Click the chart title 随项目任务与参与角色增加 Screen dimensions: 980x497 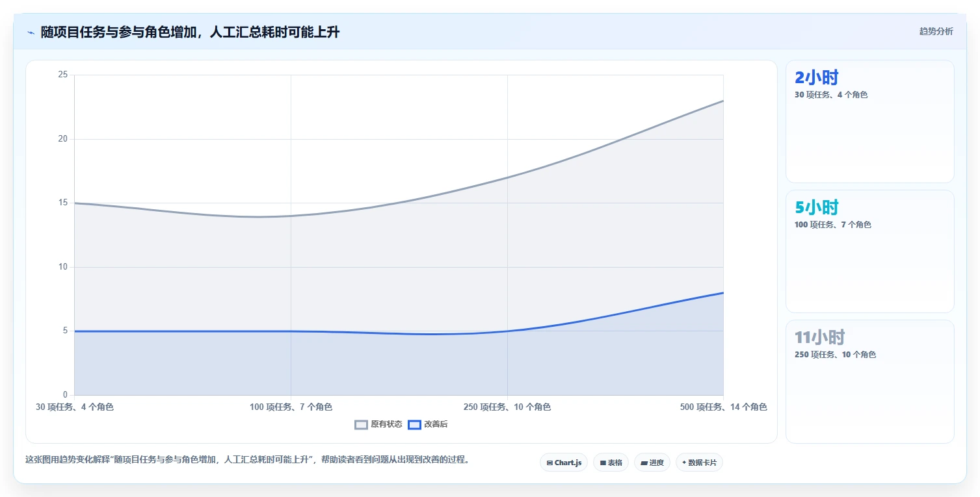click(x=190, y=32)
